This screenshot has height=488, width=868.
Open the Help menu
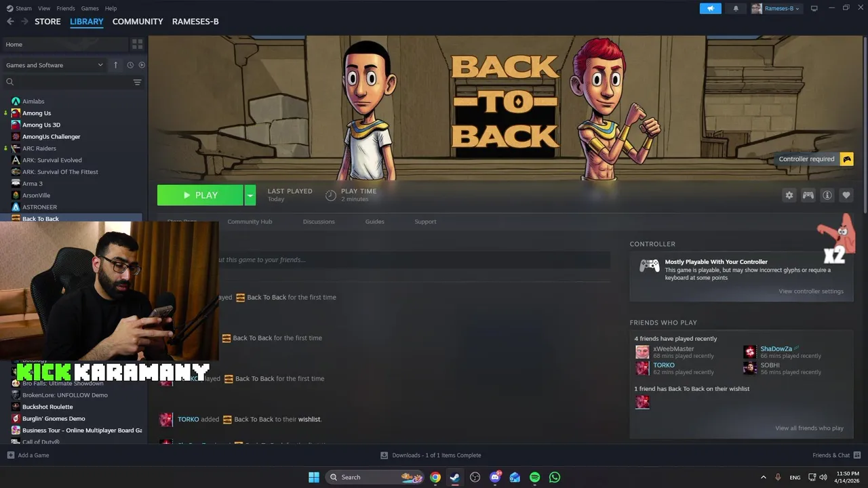point(111,8)
